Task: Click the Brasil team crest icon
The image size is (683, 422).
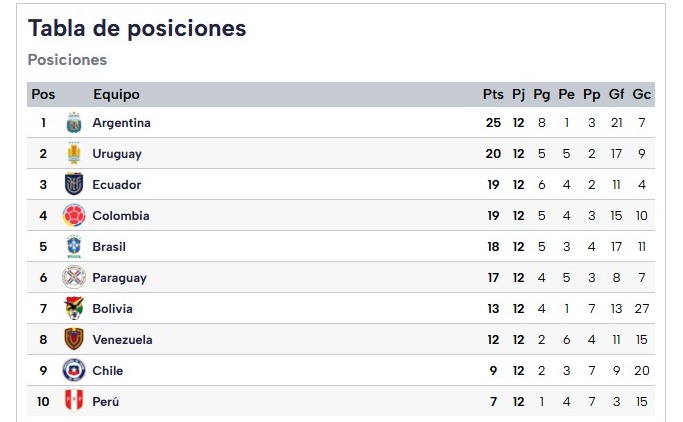Action: (74, 246)
